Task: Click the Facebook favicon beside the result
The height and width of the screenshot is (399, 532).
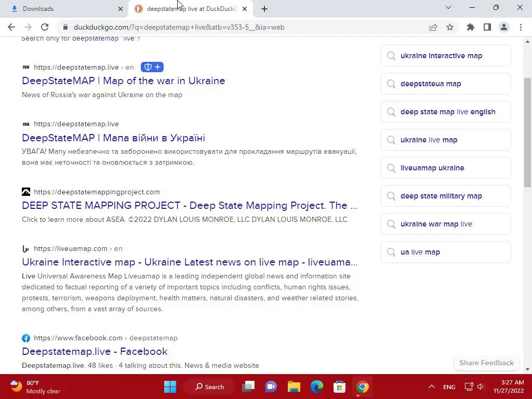Action: [x=26, y=338]
